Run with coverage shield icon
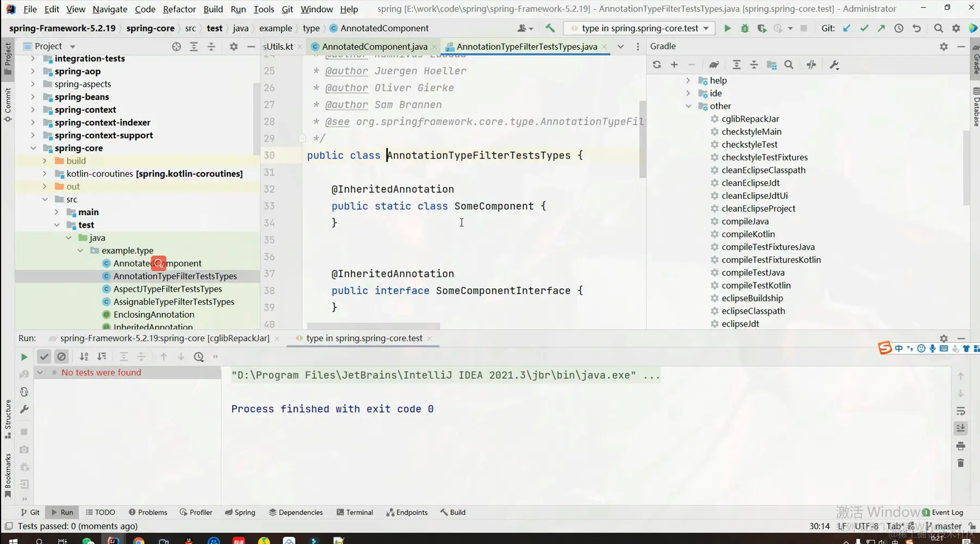The image size is (980, 544). point(762,28)
